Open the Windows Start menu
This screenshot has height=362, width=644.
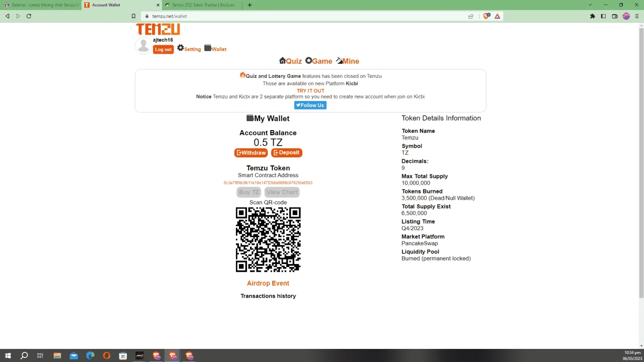pyautogui.click(x=8, y=355)
